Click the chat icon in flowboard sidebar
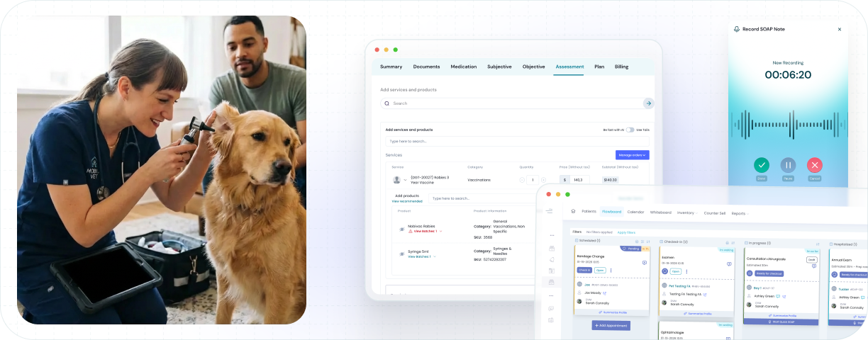The image size is (868, 340). pyautogui.click(x=551, y=308)
